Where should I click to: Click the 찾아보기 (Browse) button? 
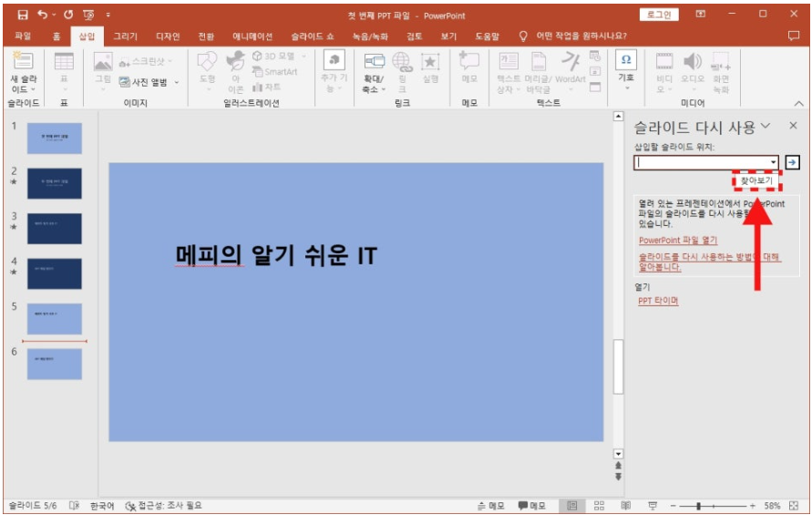pos(756,180)
